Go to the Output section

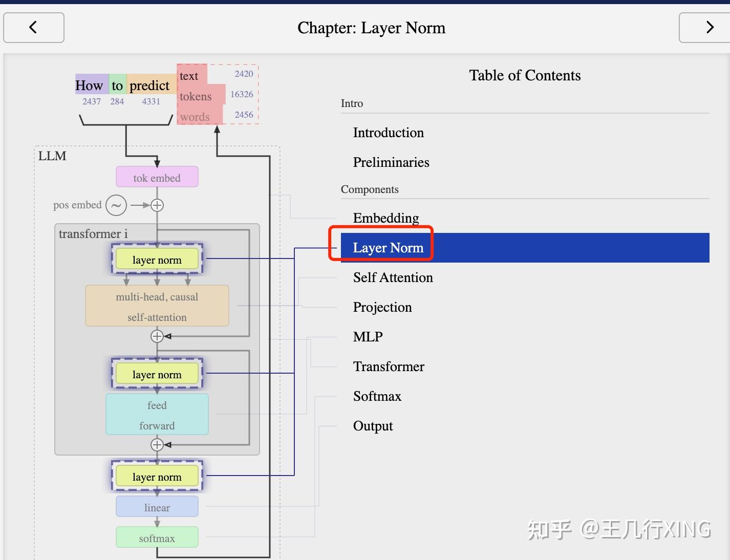(x=373, y=425)
